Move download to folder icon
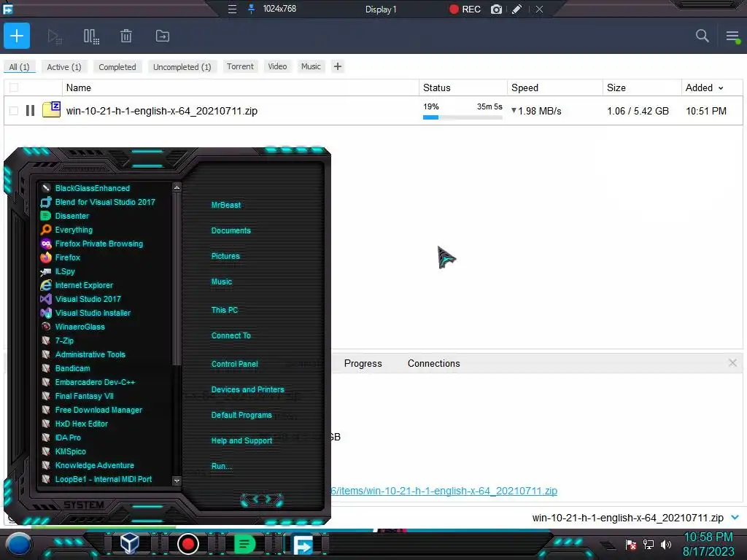The image size is (747, 560). coord(163,36)
